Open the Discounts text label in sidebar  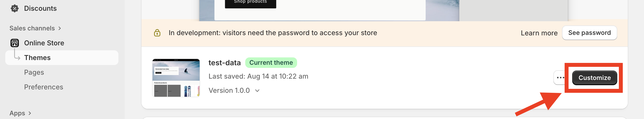40,8
